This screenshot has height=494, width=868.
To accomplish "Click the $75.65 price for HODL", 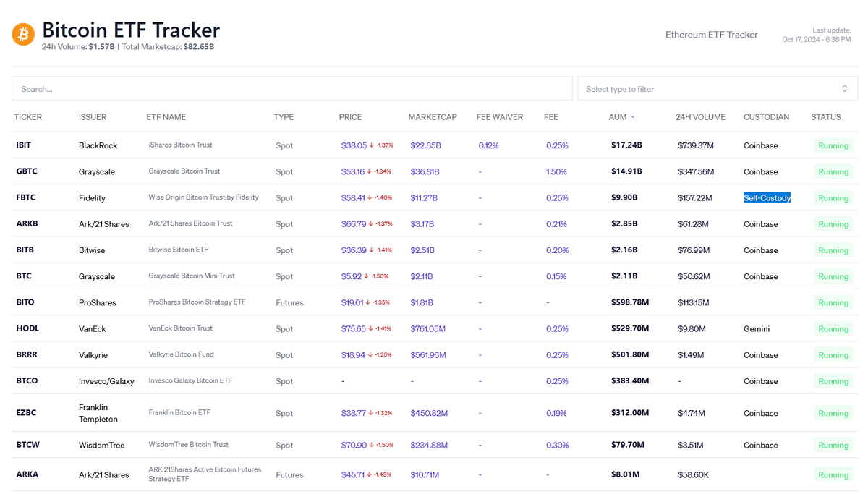I will [x=354, y=329].
